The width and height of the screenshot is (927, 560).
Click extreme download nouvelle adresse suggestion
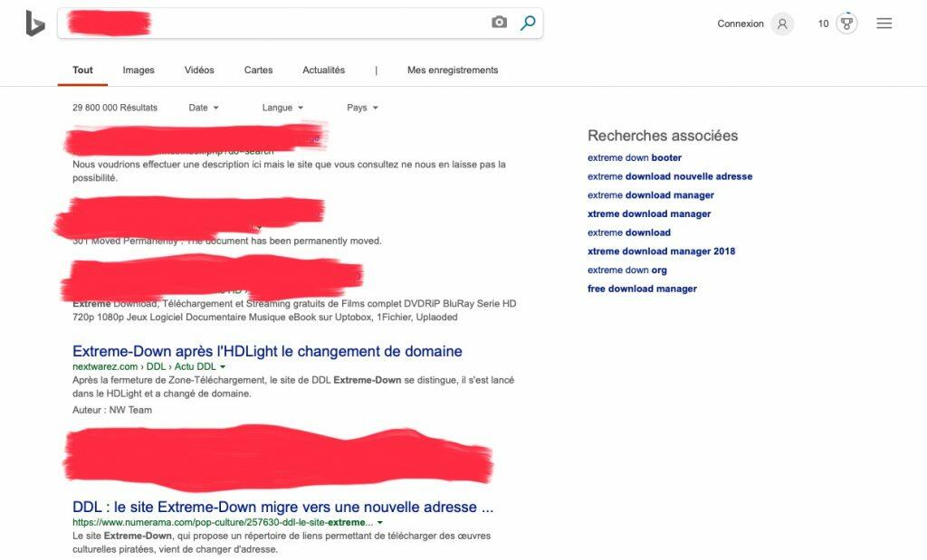point(670,176)
